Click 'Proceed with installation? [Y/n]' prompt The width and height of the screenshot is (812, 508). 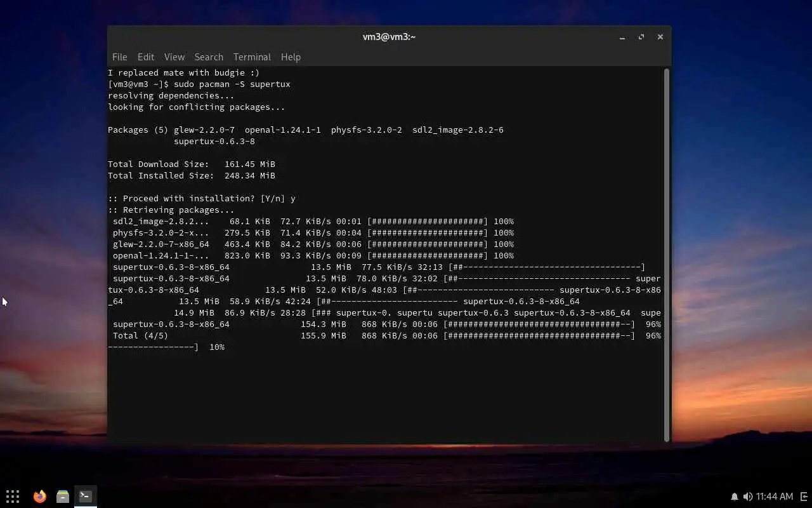202,198
